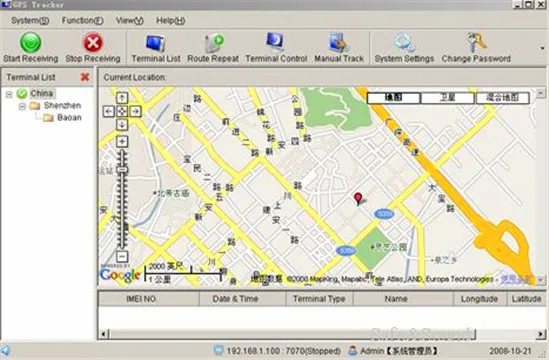
Task: Close the Terminal List panel
Action: (x=85, y=77)
